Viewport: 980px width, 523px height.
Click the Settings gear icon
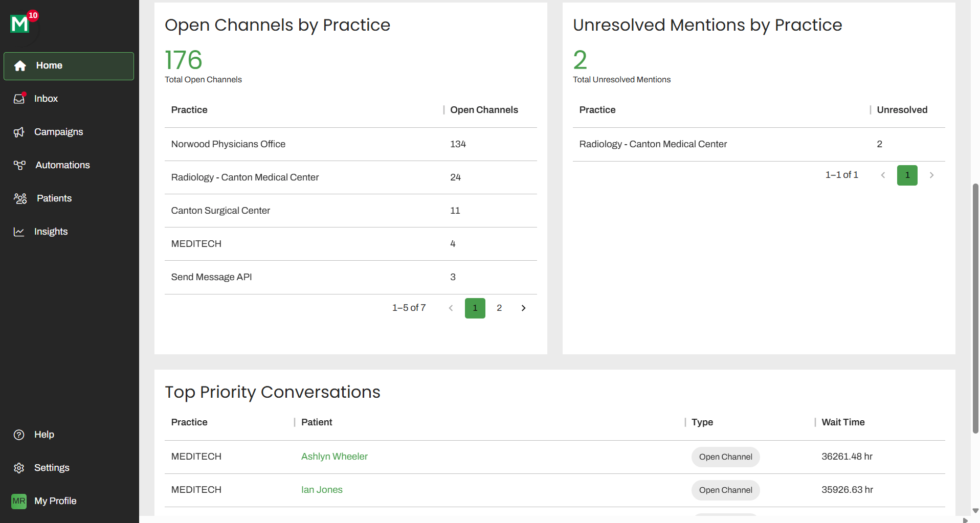(x=19, y=468)
